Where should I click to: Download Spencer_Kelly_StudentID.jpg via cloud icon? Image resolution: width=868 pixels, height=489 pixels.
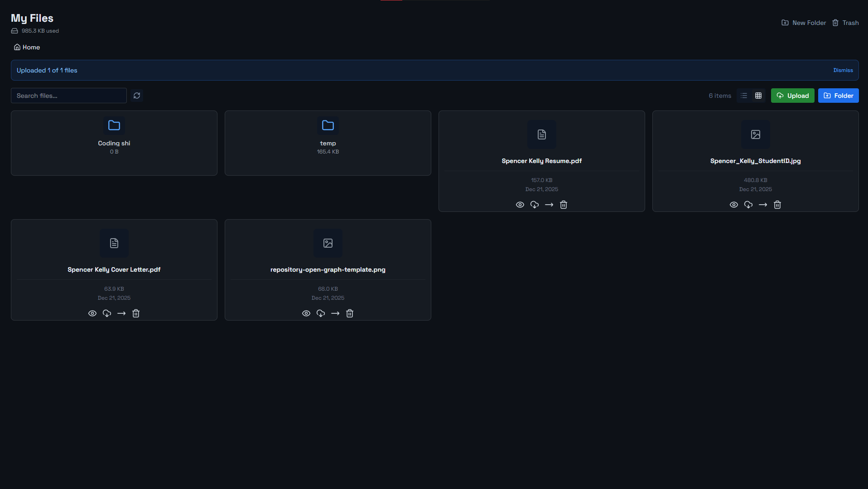coord(748,204)
